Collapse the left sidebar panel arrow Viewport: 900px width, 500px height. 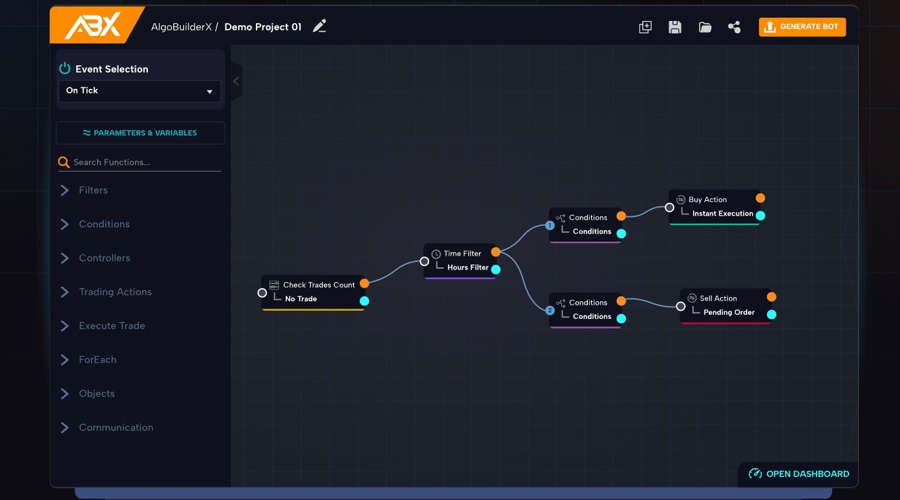236,81
